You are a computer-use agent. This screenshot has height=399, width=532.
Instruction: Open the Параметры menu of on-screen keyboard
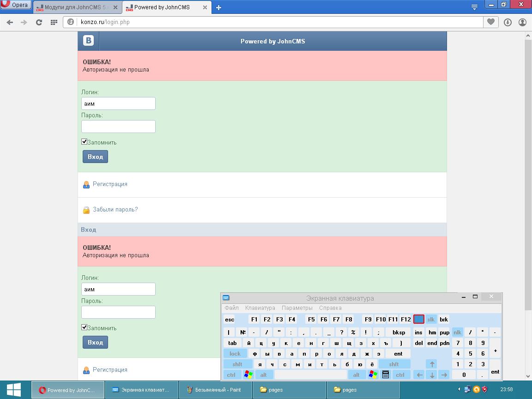point(297,308)
